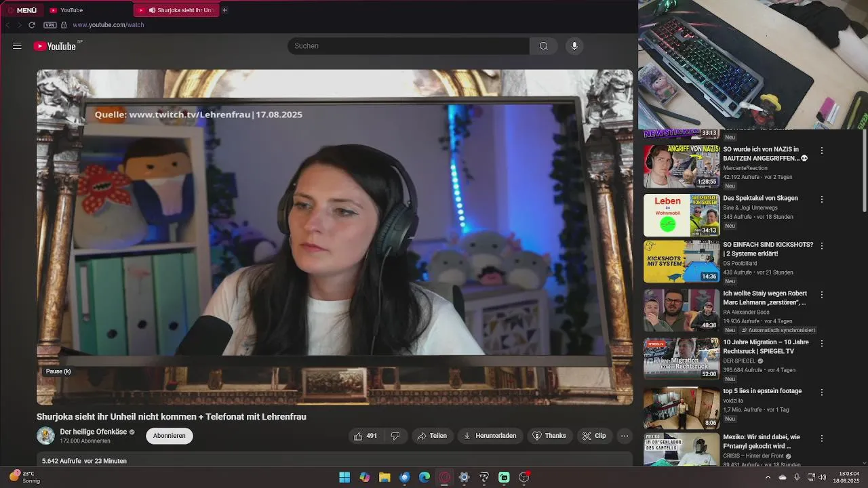Select the Shurjoka sieht ihr Unheil tab
Image resolution: width=868 pixels, height=488 pixels.
tap(176, 10)
